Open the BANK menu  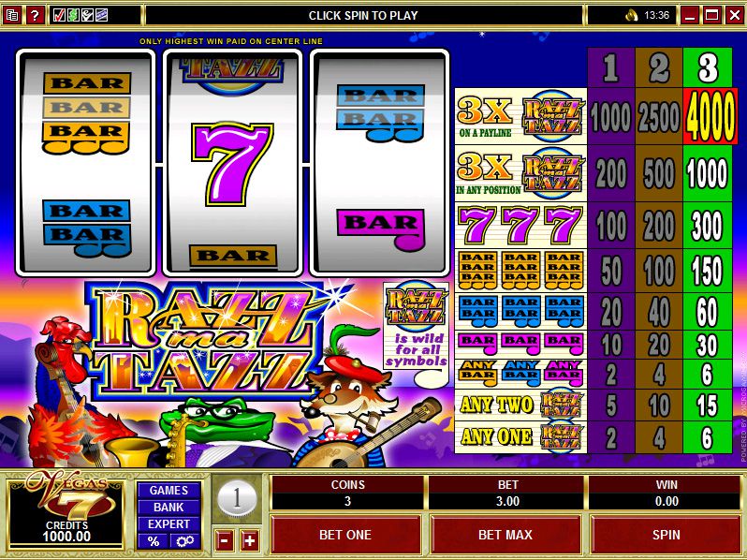[168, 508]
